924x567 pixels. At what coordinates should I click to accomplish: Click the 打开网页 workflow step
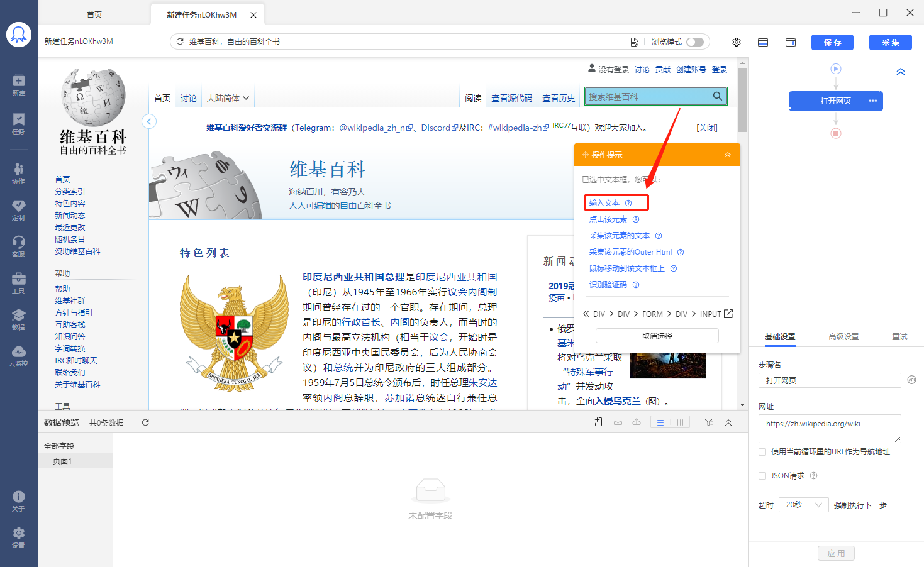coord(836,101)
